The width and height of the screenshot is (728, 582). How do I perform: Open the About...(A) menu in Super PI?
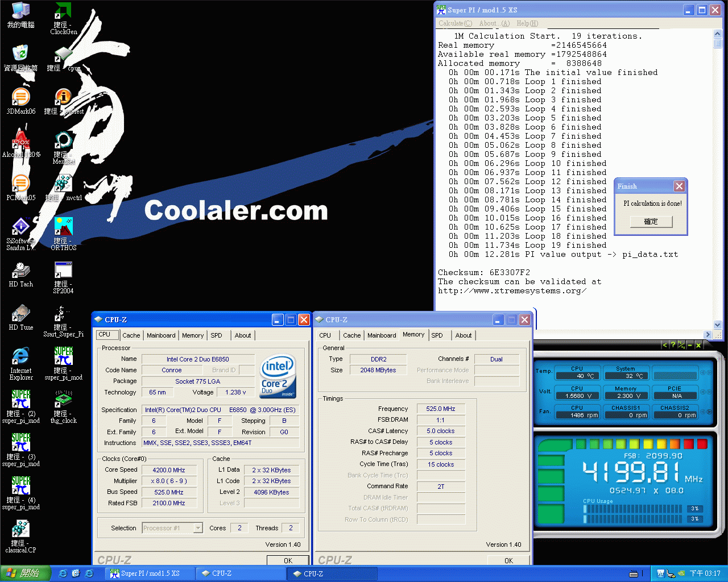(x=494, y=23)
